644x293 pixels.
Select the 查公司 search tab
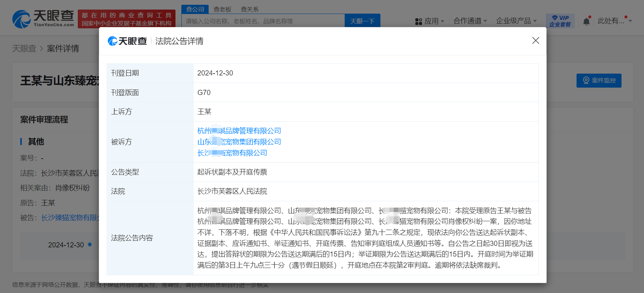(x=195, y=9)
